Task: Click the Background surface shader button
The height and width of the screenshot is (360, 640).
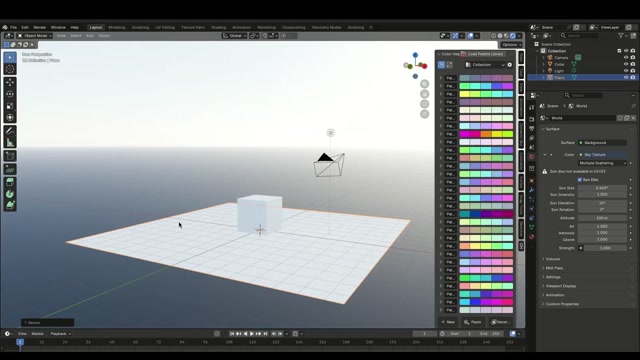Action: click(603, 142)
